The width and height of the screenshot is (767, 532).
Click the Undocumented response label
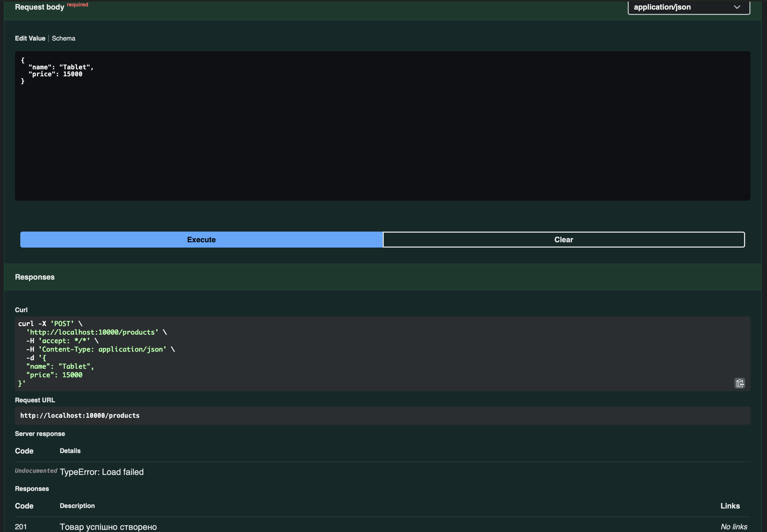[36, 471]
